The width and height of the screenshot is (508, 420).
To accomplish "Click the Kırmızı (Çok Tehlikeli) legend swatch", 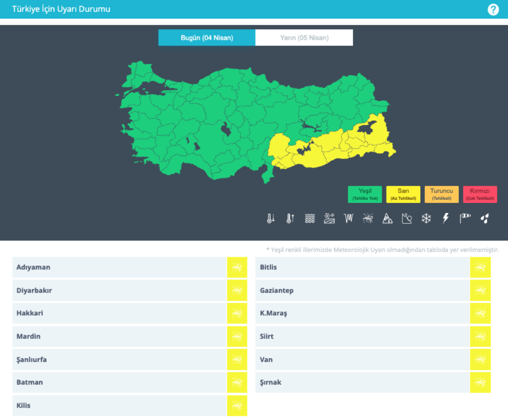I will (480, 194).
